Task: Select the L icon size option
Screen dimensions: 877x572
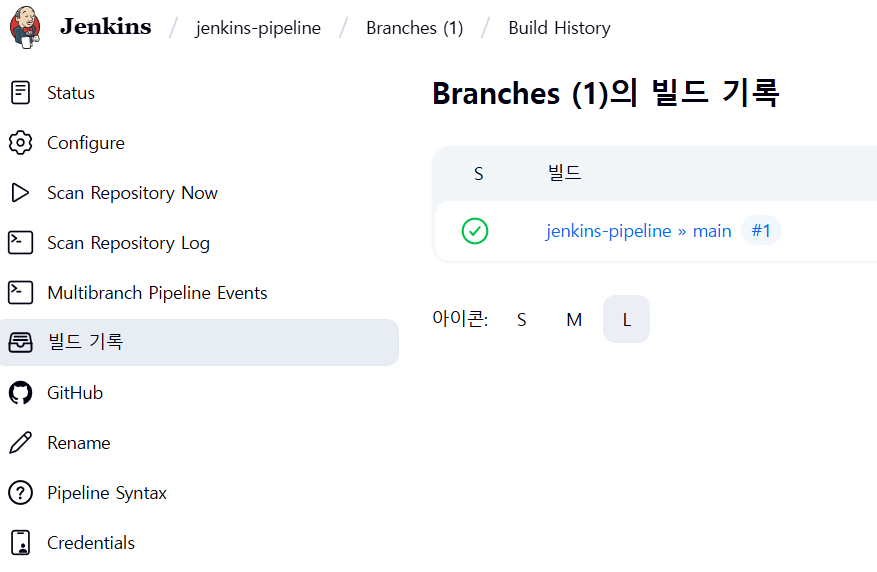Action: (626, 319)
